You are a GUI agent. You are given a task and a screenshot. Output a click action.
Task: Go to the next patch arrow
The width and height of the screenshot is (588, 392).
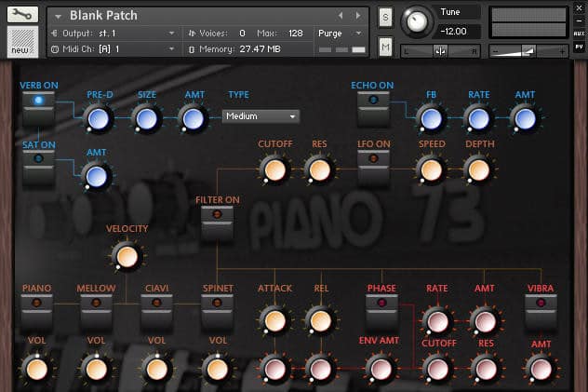[358, 16]
